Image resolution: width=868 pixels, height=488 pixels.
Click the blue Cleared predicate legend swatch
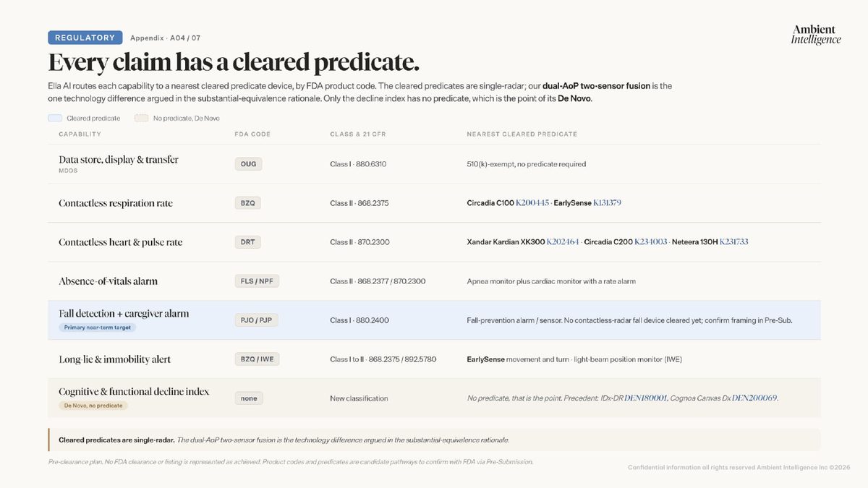coord(55,118)
